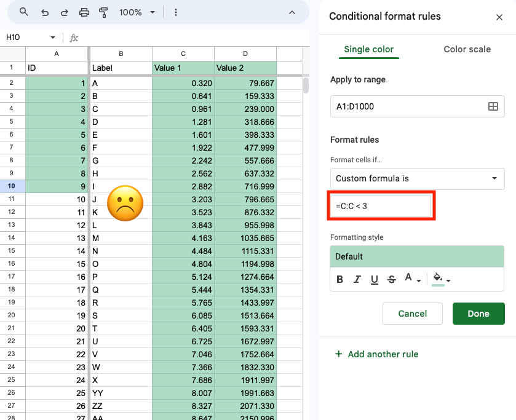Click the custom formula input field
This screenshot has width=516, height=420.
(381, 205)
